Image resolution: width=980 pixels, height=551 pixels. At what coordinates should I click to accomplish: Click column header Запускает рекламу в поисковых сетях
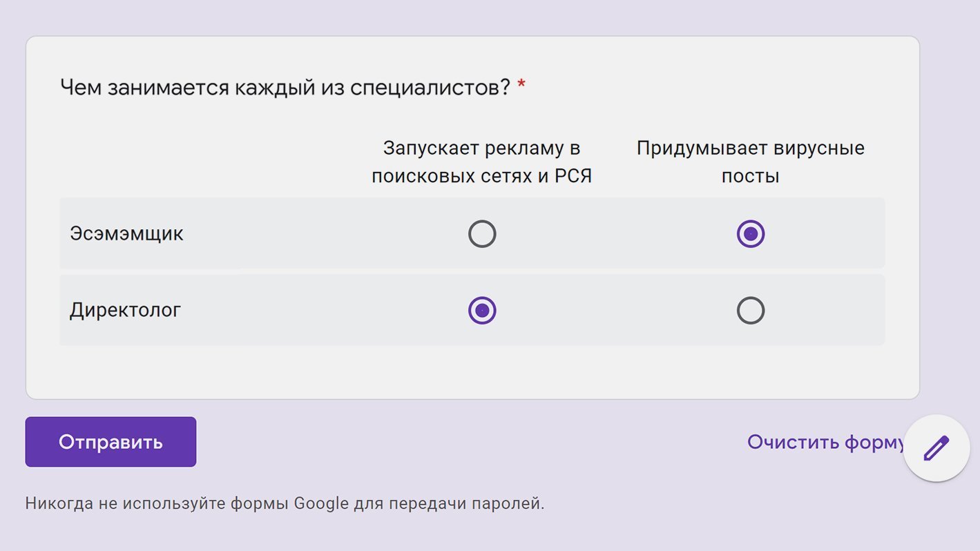point(482,162)
